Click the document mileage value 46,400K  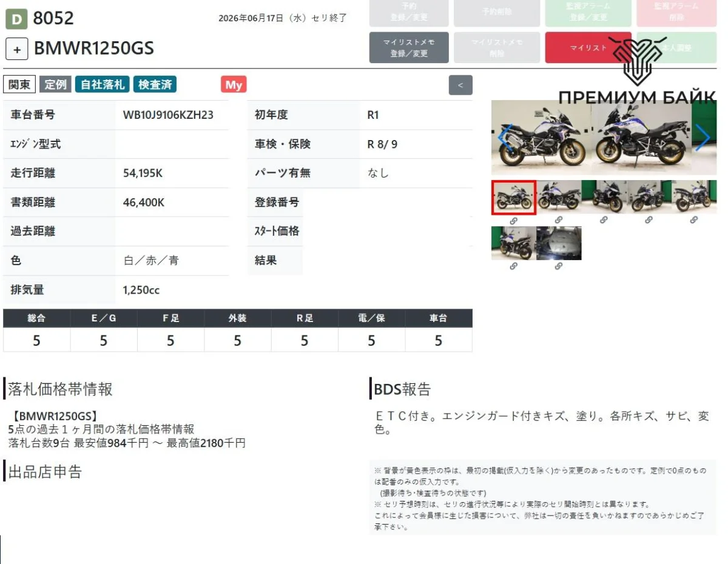coord(143,203)
